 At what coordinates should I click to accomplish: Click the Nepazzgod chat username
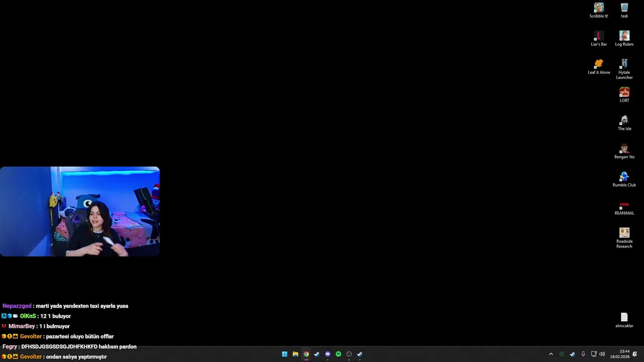click(17, 306)
